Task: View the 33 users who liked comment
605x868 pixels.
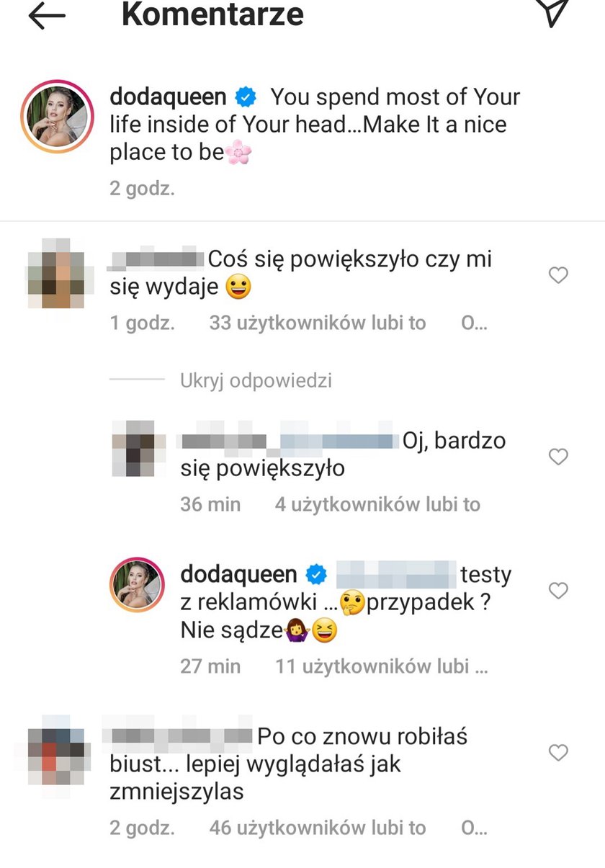Action: [x=318, y=323]
